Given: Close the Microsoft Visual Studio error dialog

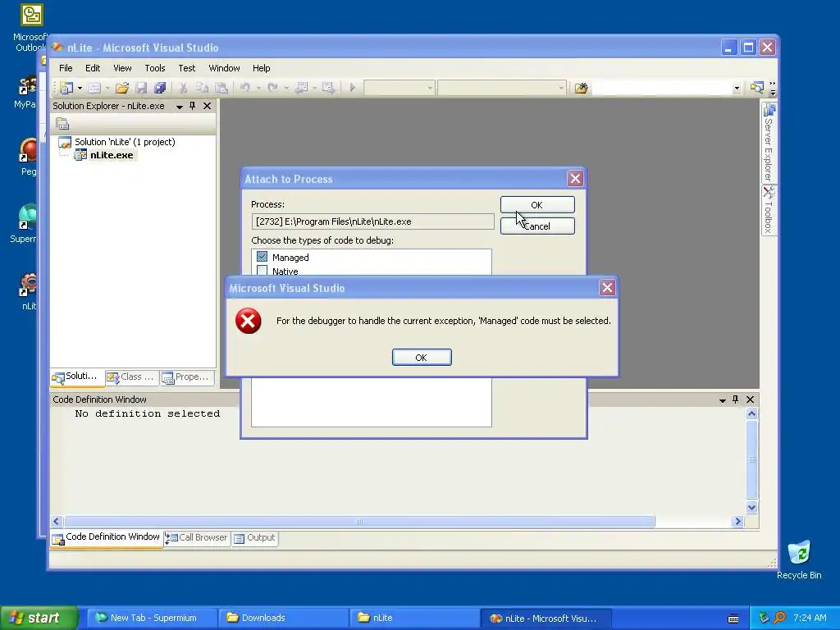Looking at the screenshot, I should (x=607, y=288).
